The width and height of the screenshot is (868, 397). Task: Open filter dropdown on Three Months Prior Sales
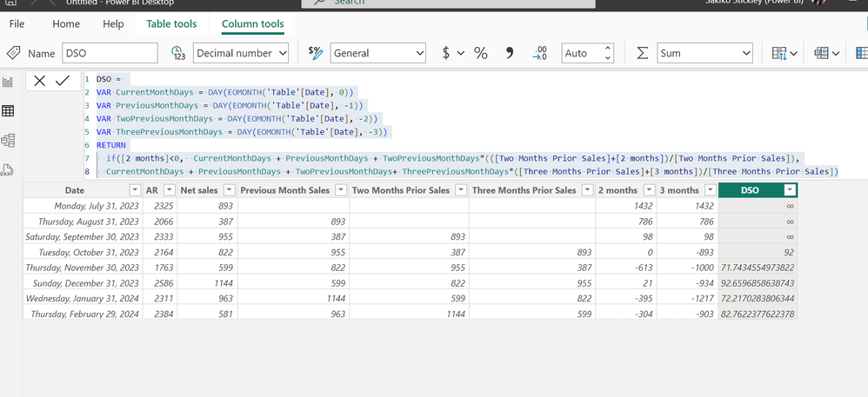(x=587, y=190)
